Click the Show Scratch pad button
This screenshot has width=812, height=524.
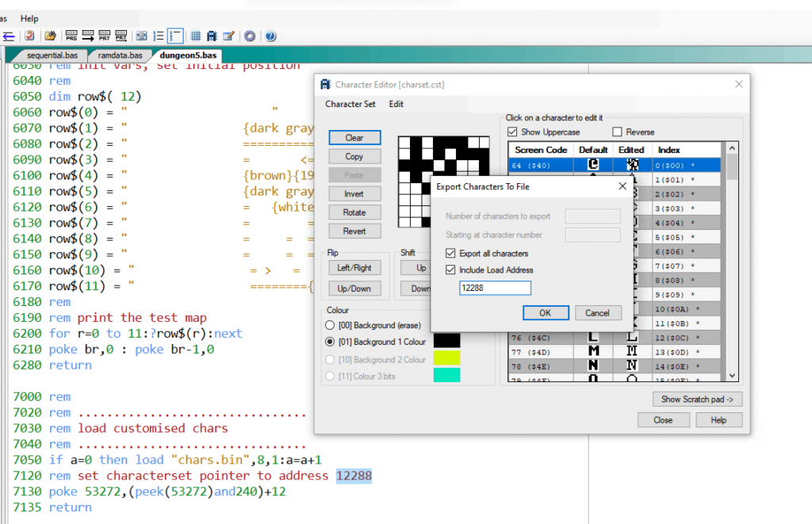(697, 400)
